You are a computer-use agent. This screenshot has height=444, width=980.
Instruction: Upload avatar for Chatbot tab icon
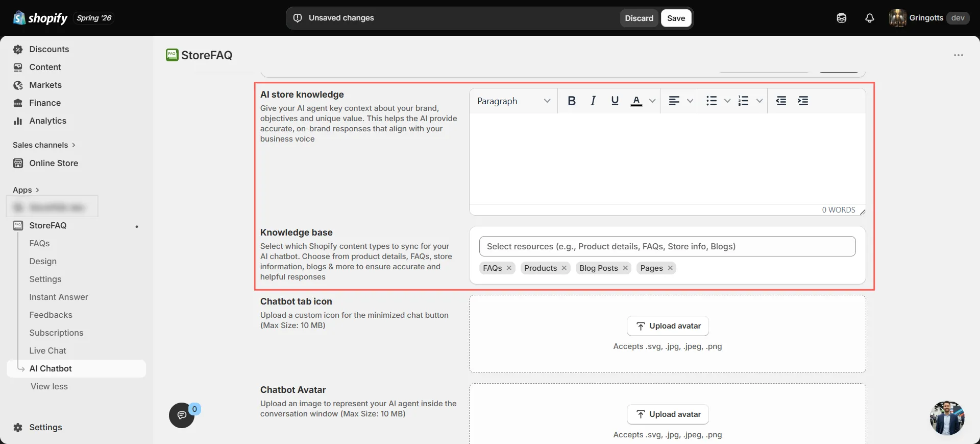[668, 326]
